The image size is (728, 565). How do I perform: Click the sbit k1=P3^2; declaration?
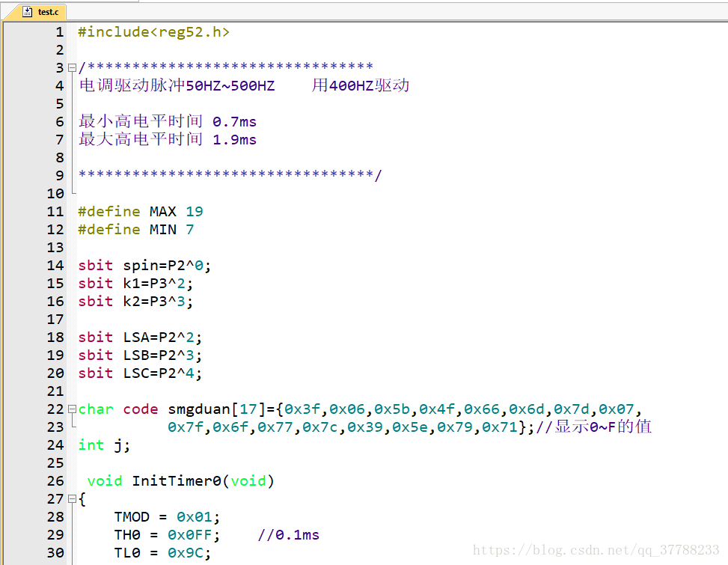point(135,284)
